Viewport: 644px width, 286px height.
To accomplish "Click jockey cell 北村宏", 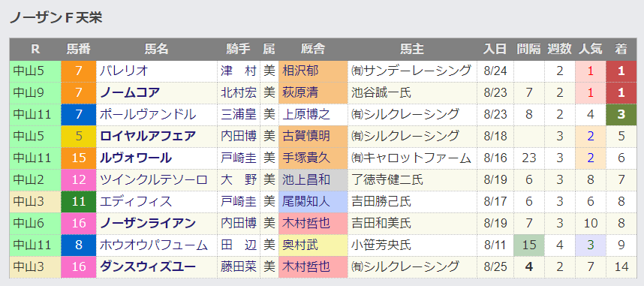I will click(238, 93).
